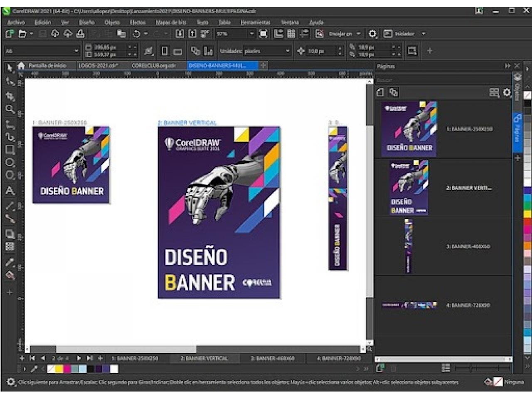Click the Objetos docker side tab
This screenshot has width=532, height=399.
click(517, 87)
